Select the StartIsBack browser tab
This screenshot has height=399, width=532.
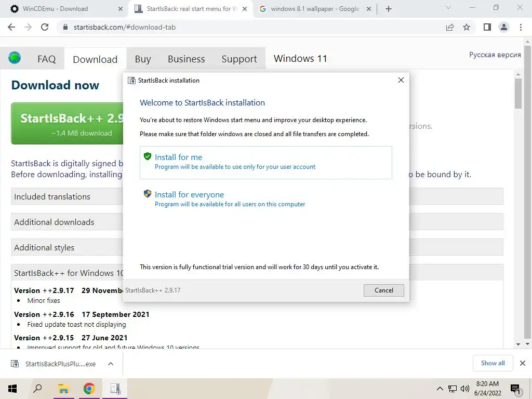tap(191, 9)
